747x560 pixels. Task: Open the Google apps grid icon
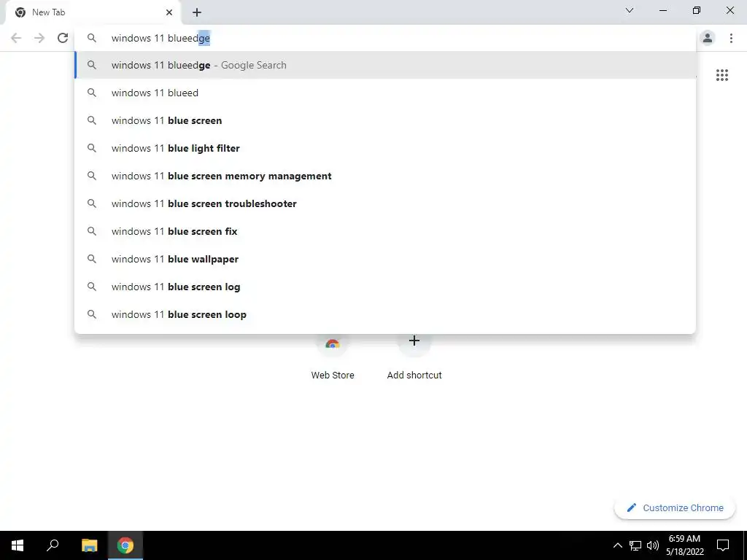point(721,75)
